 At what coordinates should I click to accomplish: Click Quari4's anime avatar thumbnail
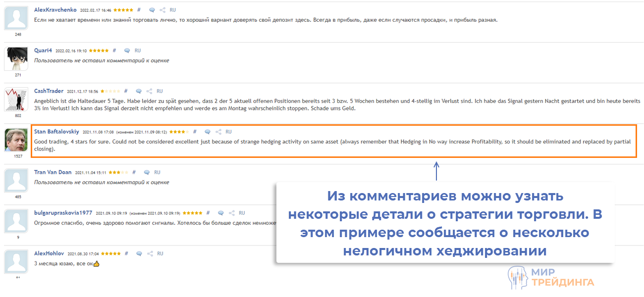click(16, 59)
